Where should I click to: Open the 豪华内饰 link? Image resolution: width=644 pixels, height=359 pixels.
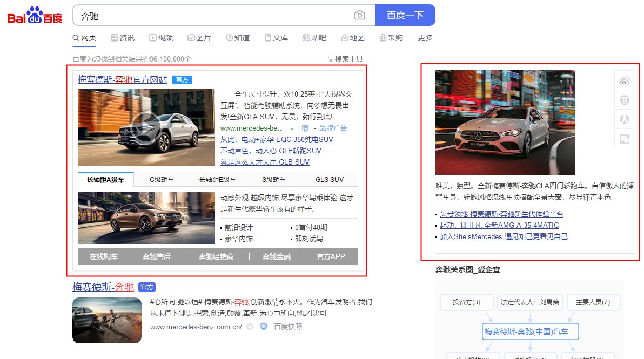point(239,239)
